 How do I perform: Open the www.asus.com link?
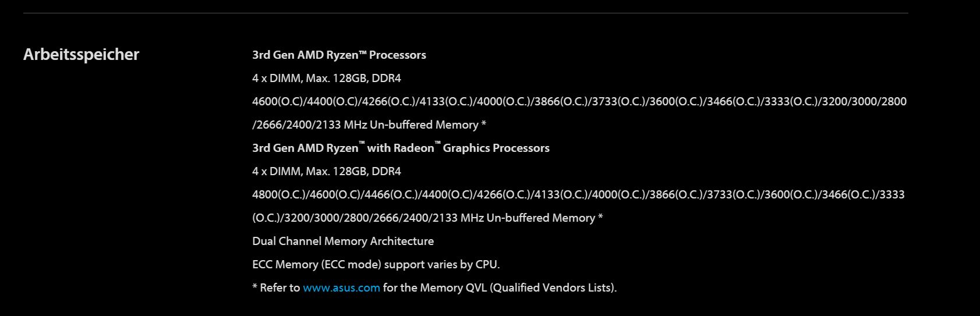(341, 287)
